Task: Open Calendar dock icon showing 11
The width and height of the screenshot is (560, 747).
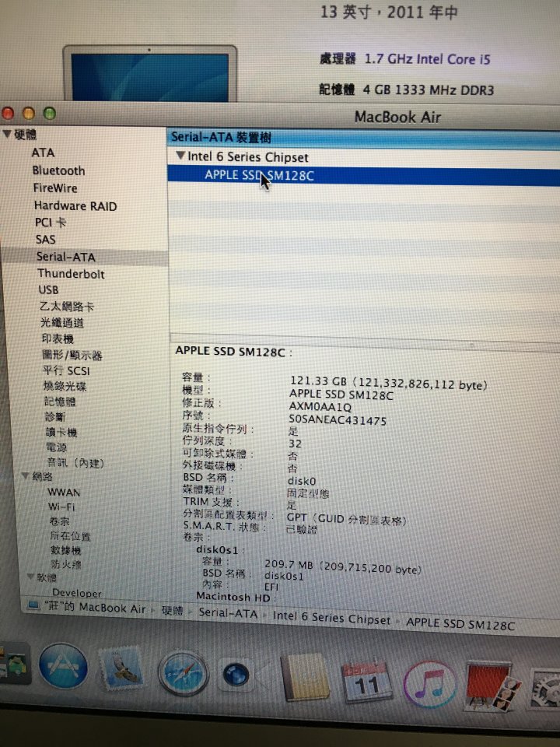Action: [x=366, y=682]
